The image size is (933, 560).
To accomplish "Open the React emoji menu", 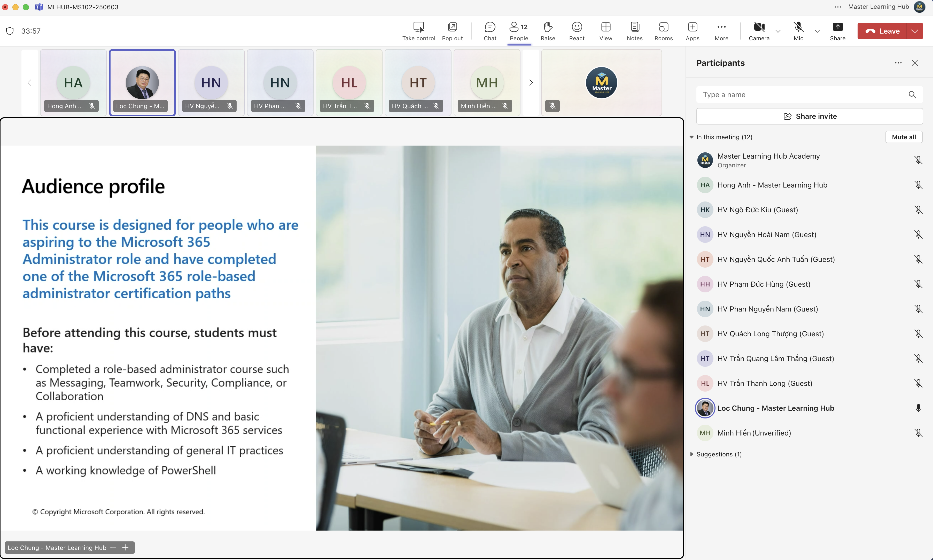I will (577, 31).
